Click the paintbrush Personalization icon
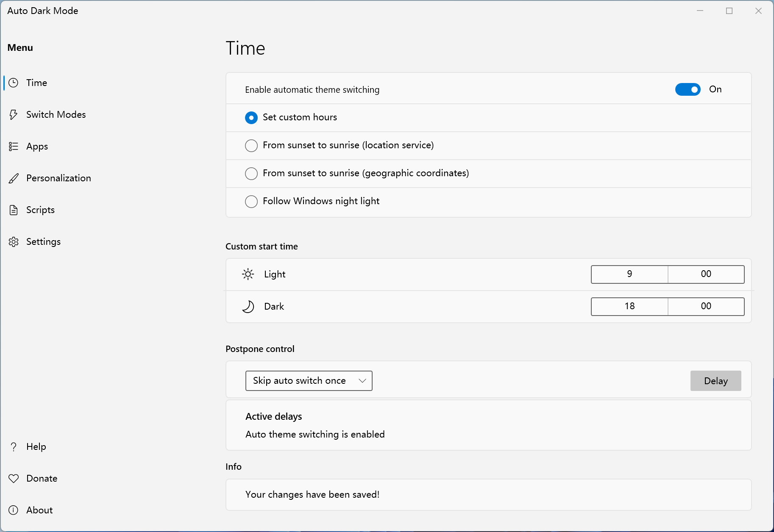 click(14, 178)
